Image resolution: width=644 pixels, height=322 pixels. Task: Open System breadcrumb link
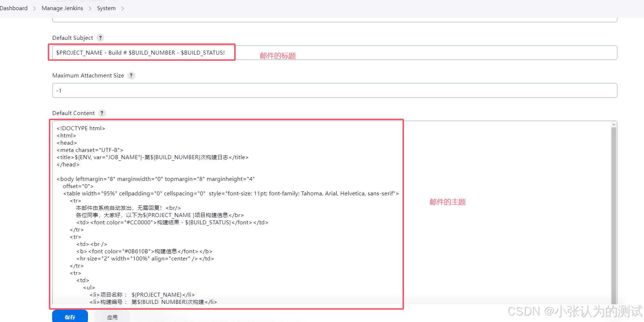tap(106, 8)
